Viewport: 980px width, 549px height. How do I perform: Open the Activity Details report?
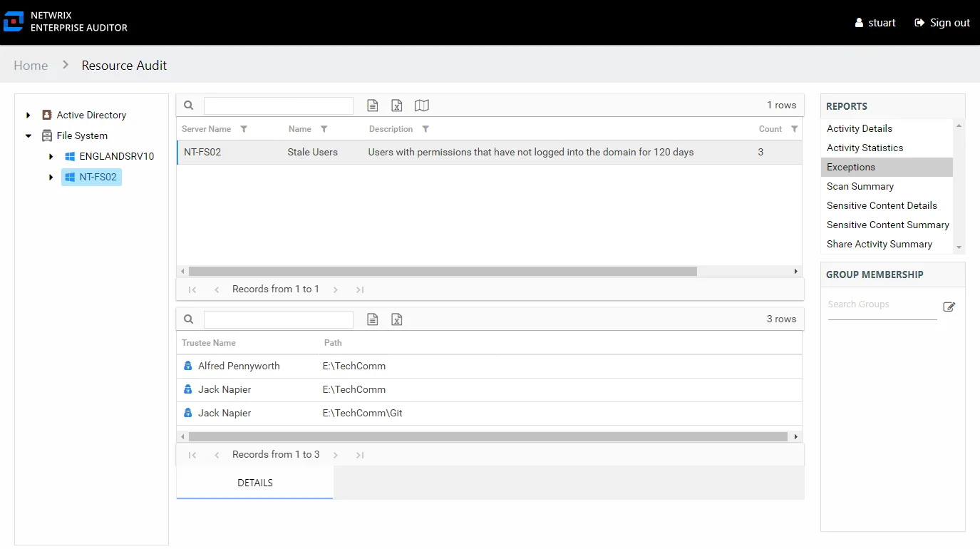[x=887, y=128]
